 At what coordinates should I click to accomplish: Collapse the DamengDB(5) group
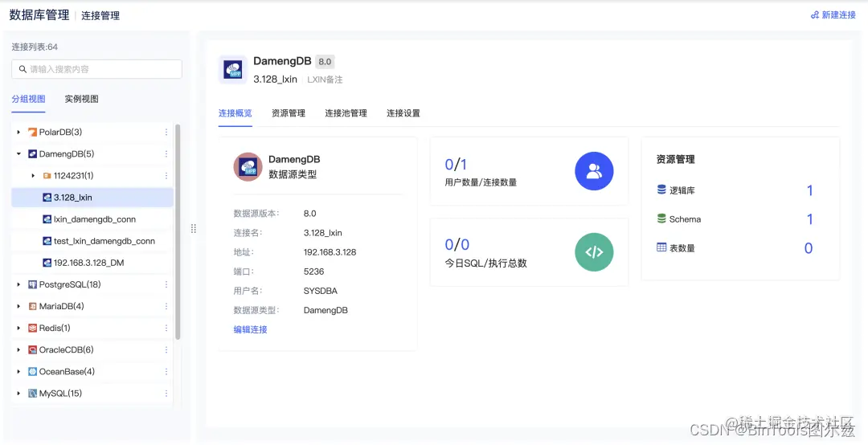18,154
